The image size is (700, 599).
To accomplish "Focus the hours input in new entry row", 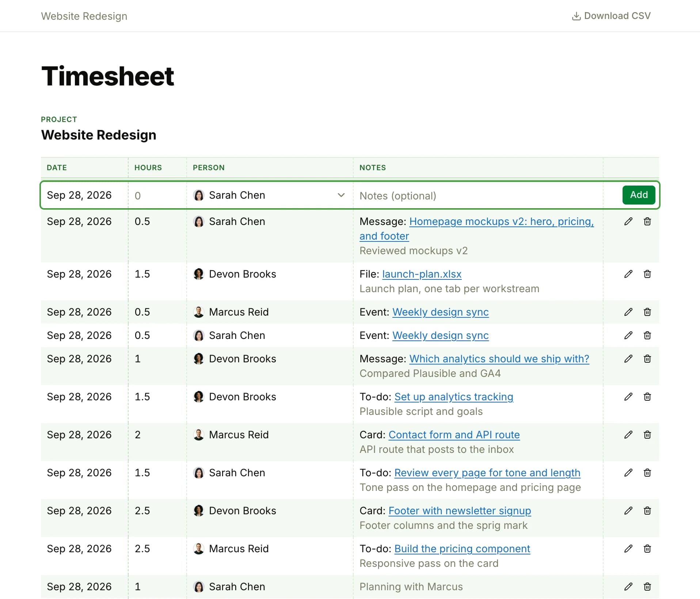I will [x=157, y=195].
